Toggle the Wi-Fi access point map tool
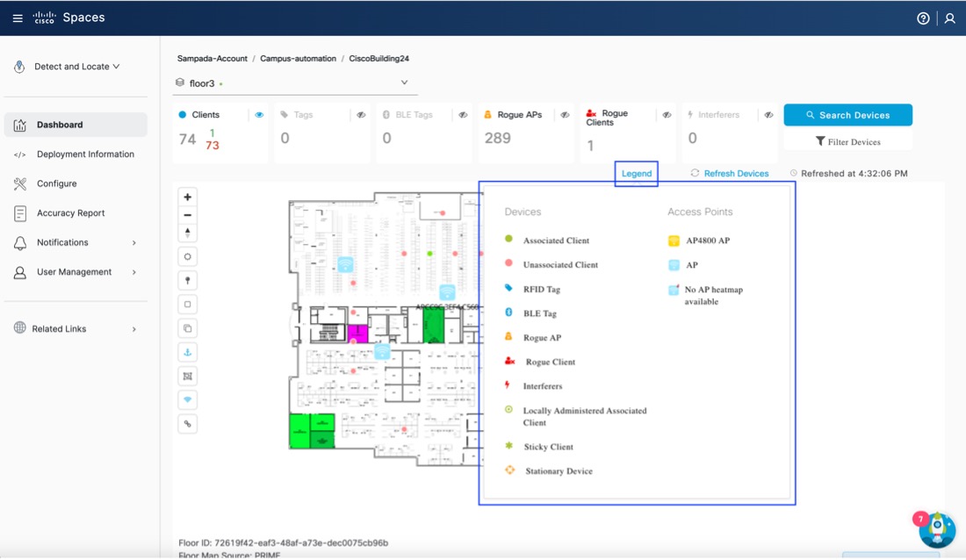 [187, 400]
